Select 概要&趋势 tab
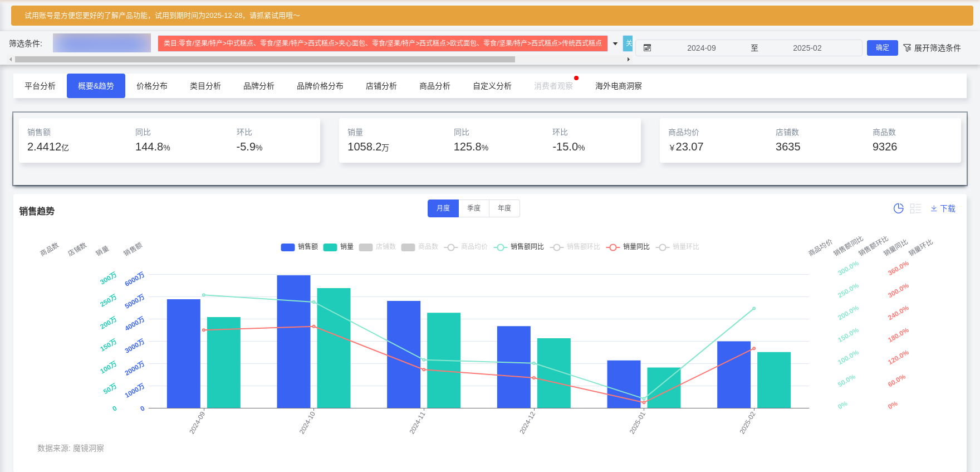This screenshot has width=980, height=472. (96, 86)
